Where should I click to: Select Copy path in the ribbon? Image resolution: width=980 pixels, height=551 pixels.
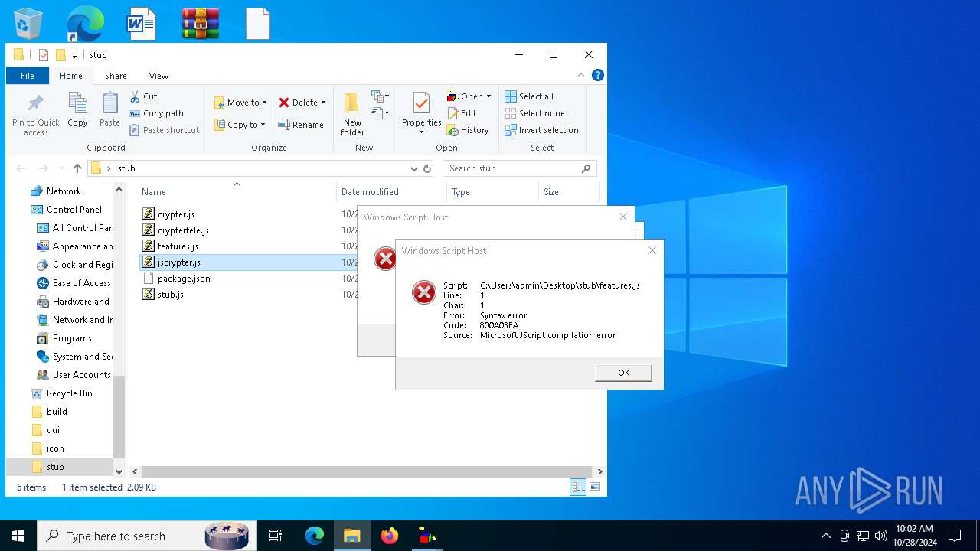[x=157, y=113]
